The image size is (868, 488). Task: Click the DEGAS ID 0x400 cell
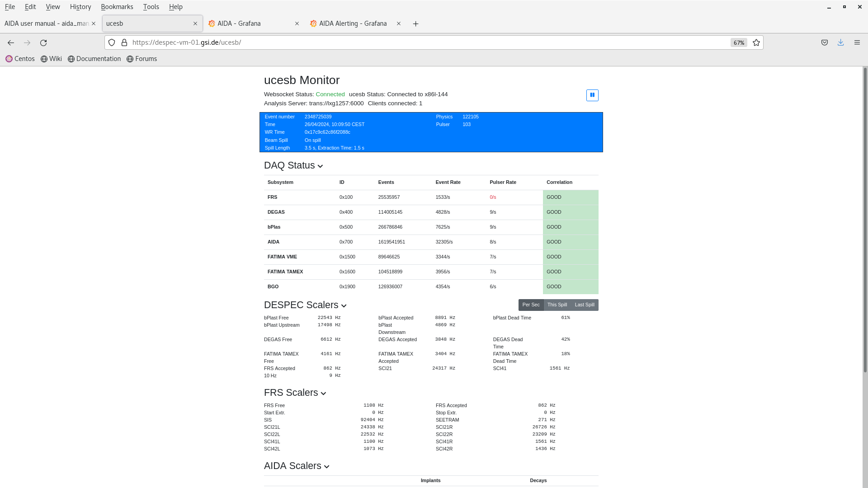[x=346, y=212]
